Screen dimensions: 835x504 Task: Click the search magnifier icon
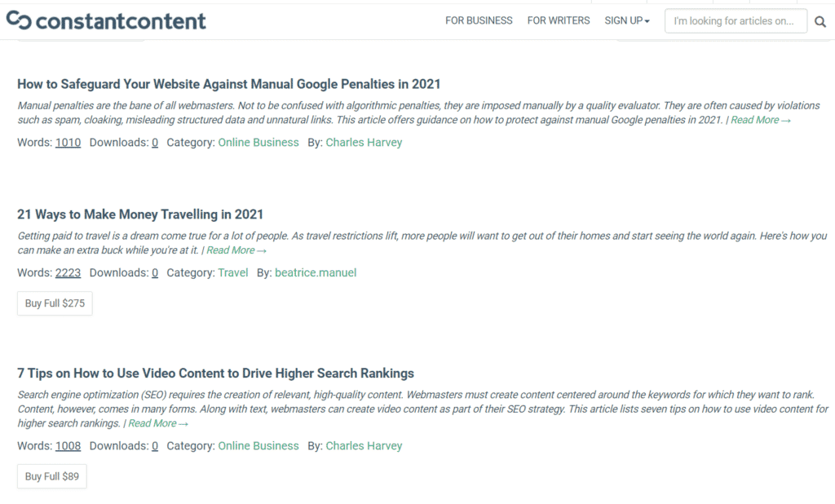tap(820, 22)
